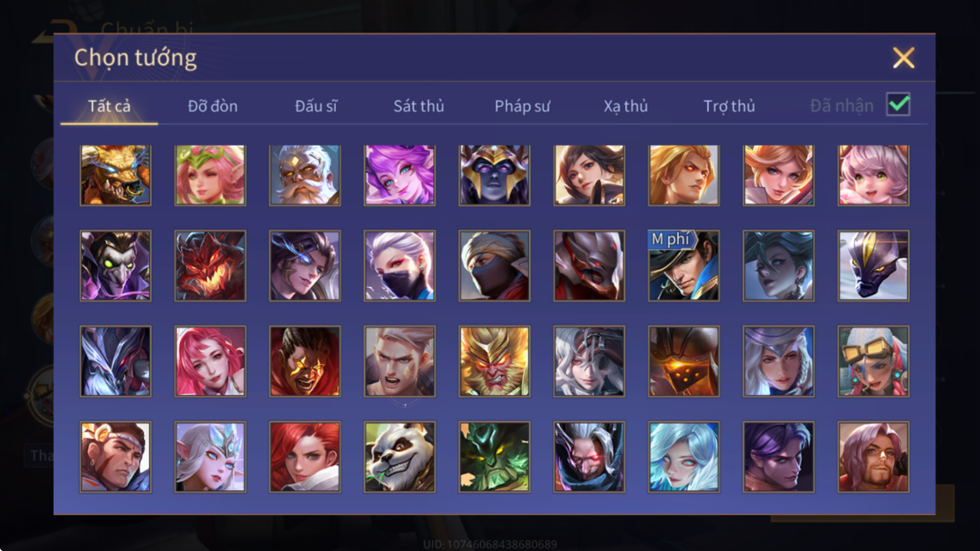The image size is (980, 551).
Task: Select the golden monkey king hero
Action: click(495, 361)
